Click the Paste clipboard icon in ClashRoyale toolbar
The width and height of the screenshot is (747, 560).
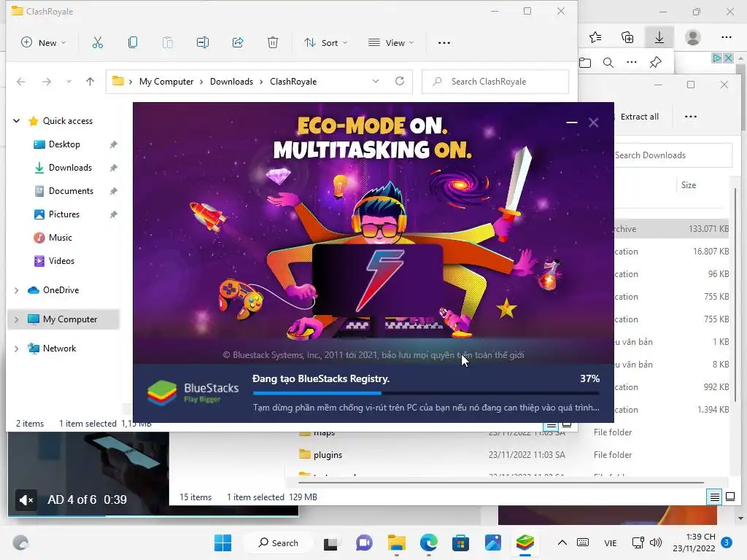coord(168,43)
